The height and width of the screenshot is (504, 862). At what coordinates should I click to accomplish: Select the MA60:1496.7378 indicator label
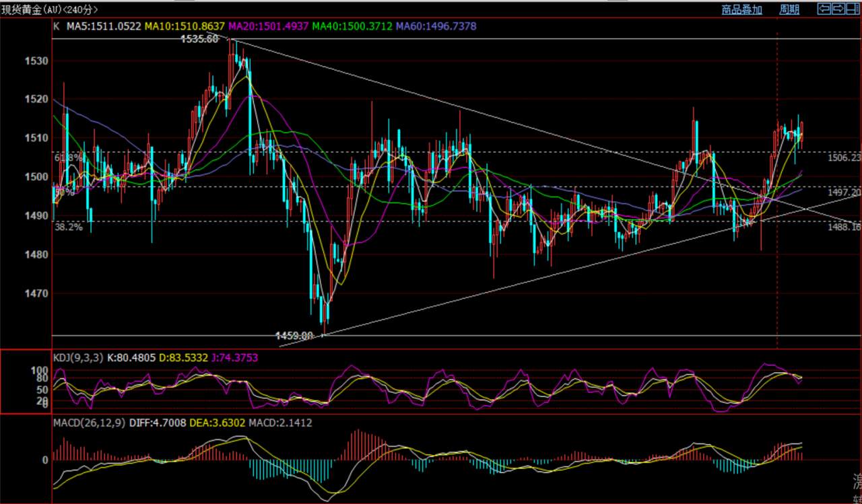tap(436, 26)
